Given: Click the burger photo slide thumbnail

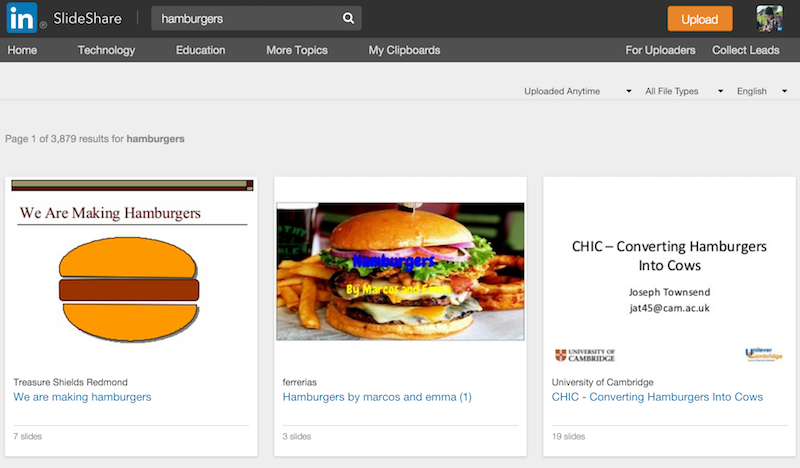Looking at the screenshot, I should 400,271.
